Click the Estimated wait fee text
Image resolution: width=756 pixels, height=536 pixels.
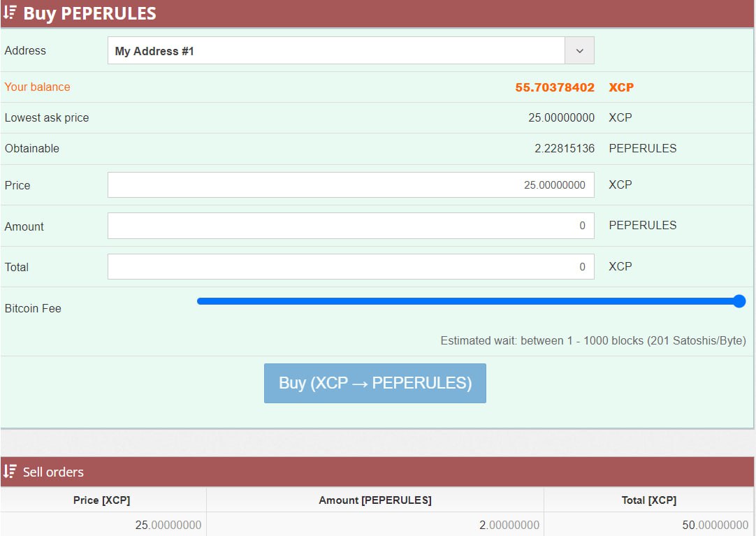(x=593, y=341)
